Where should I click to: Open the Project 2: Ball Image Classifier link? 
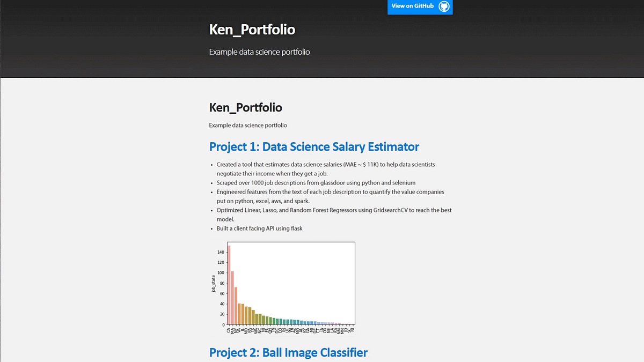[288, 352]
